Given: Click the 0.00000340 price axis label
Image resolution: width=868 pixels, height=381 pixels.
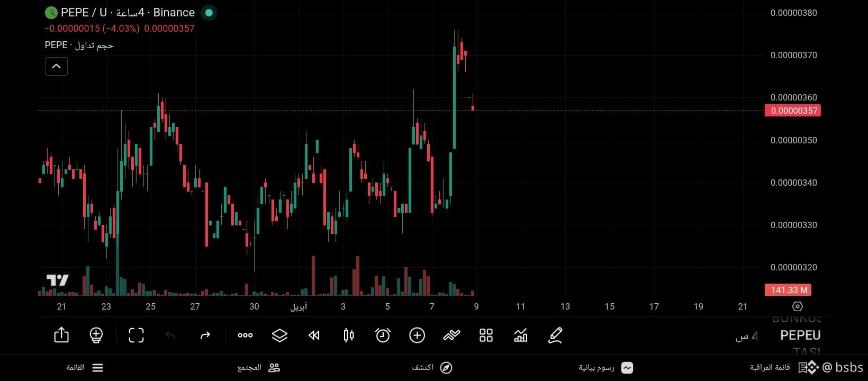Looking at the screenshot, I should pos(793,183).
